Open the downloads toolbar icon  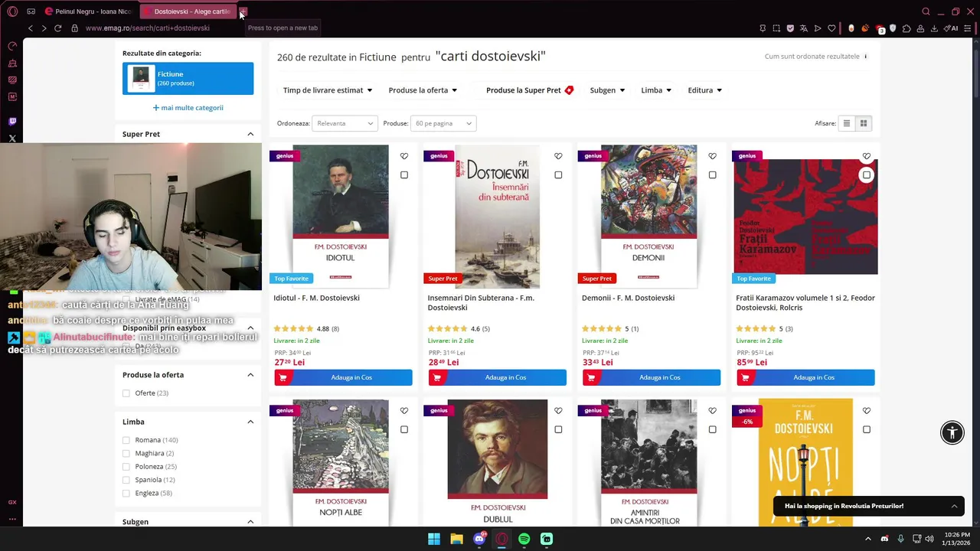[934, 28]
